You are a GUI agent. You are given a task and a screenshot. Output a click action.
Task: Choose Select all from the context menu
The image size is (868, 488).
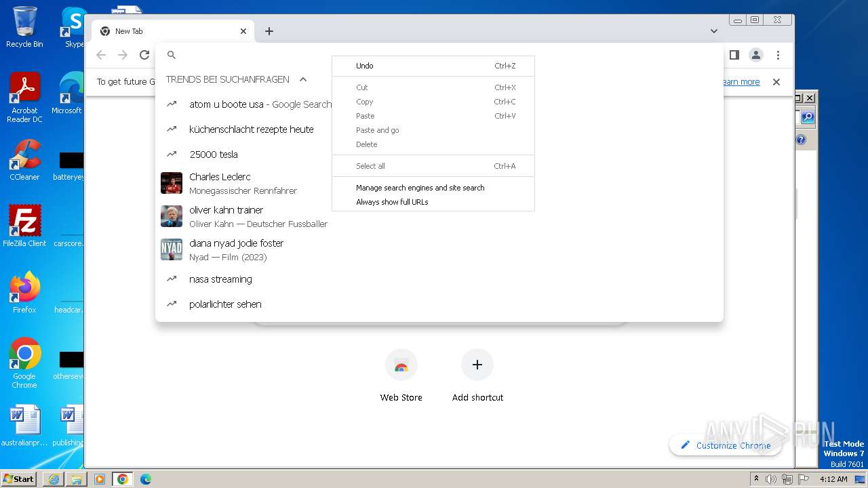pyautogui.click(x=433, y=166)
